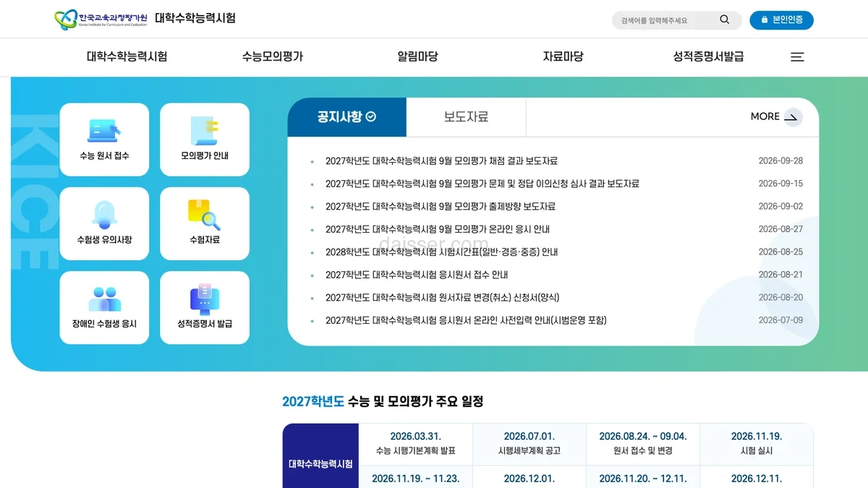Open the 수능모의평가 main menu
Screen dimensions: 868x488
273,56
